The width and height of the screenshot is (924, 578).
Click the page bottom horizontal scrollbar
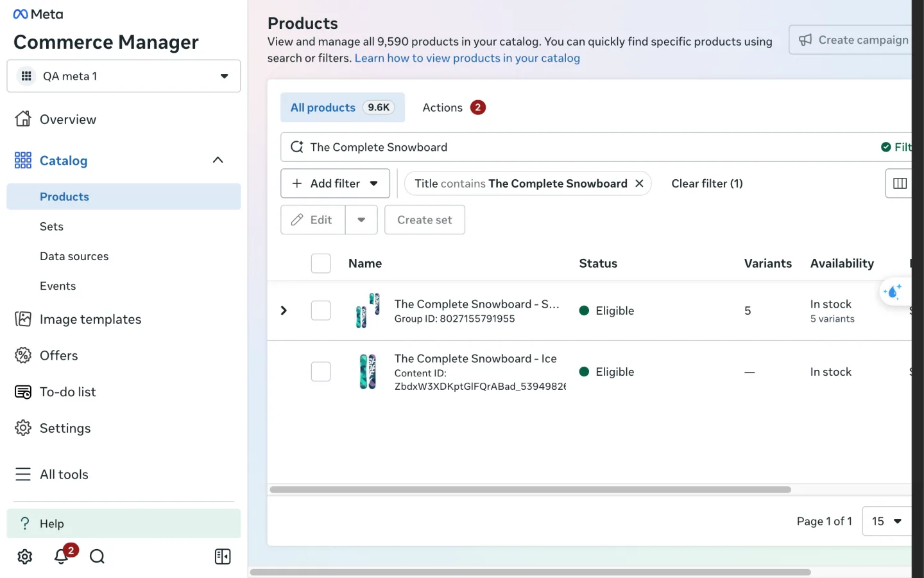point(530,572)
